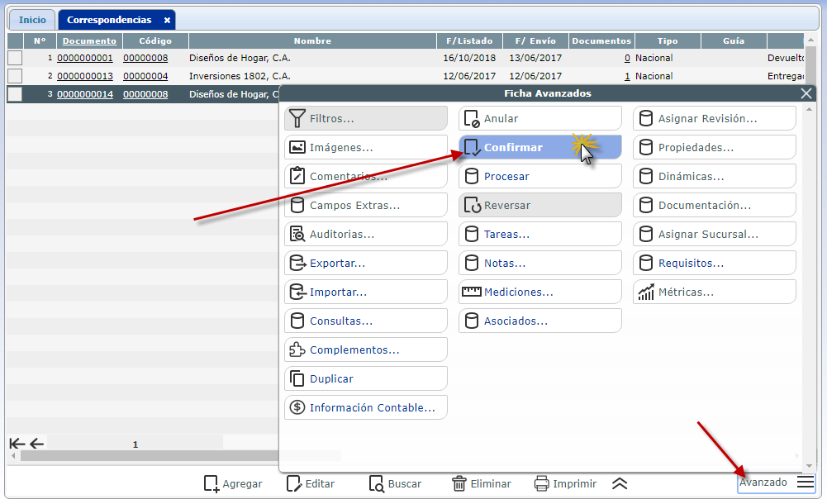
Task: Open Auditorías magnifier document icon
Action: pyautogui.click(x=297, y=235)
